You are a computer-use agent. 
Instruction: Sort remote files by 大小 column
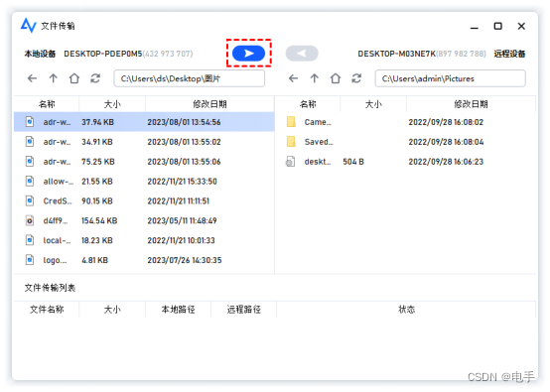[x=373, y=104]
